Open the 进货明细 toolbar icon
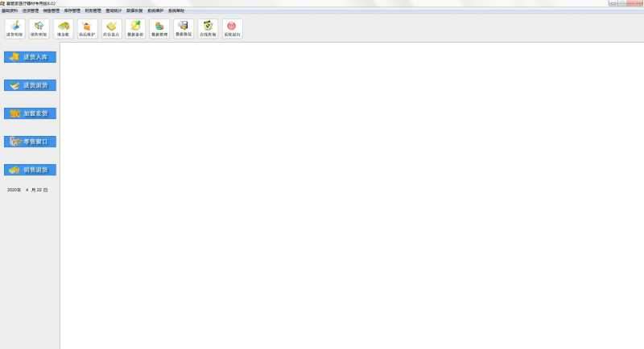The width and height of the screenshot is (644, 349). [14, 29]
